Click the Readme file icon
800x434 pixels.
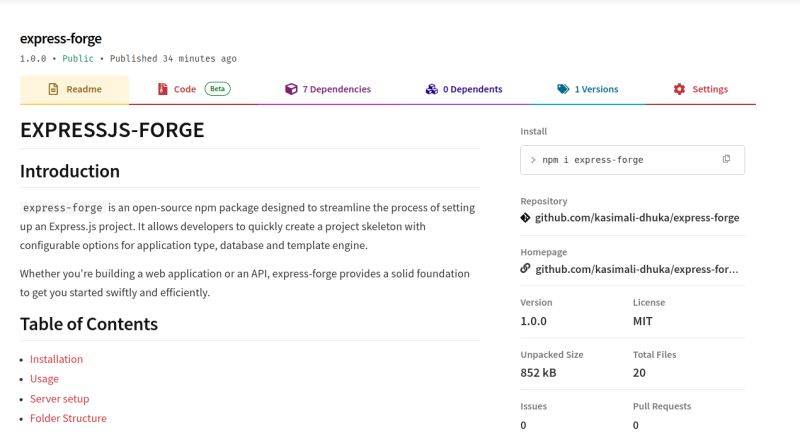[x=53, y=89]
